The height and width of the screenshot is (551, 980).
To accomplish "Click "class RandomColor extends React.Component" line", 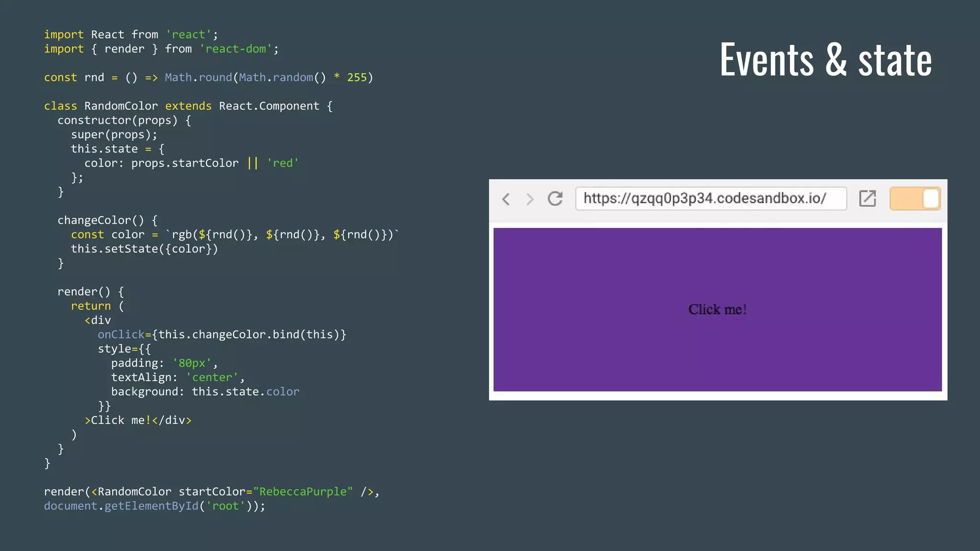I will pyautogui.click(x=189, y=106).
